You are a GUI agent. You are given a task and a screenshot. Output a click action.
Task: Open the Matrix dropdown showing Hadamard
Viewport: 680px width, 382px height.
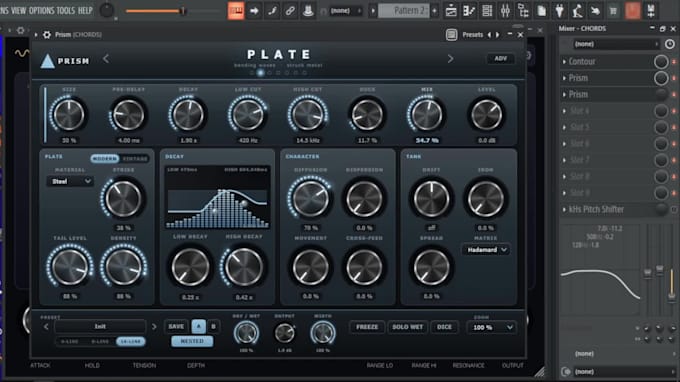coord(486,250)
